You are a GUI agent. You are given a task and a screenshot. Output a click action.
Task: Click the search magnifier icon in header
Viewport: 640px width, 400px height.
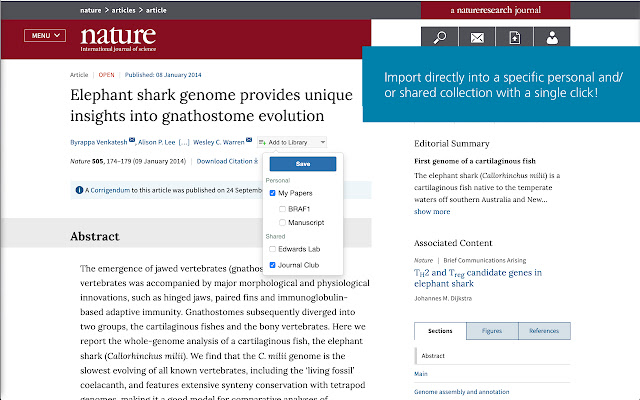(440, 38)
